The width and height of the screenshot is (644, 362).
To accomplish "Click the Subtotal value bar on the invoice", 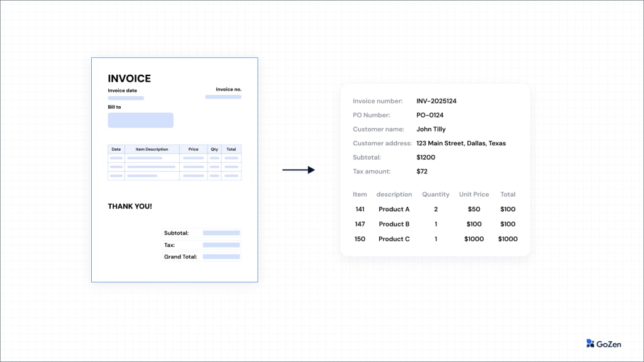I will [x=221, y=233].
